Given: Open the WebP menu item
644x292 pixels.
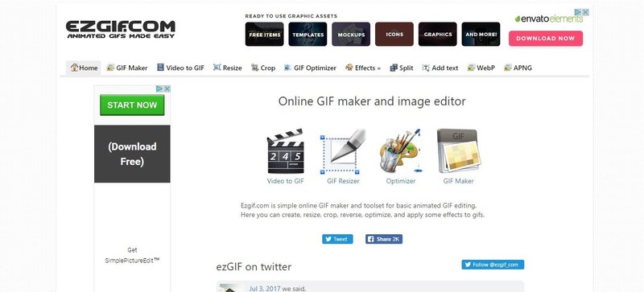Looking at the screenshot, I should pyautogui.click(x=481, y=68).
